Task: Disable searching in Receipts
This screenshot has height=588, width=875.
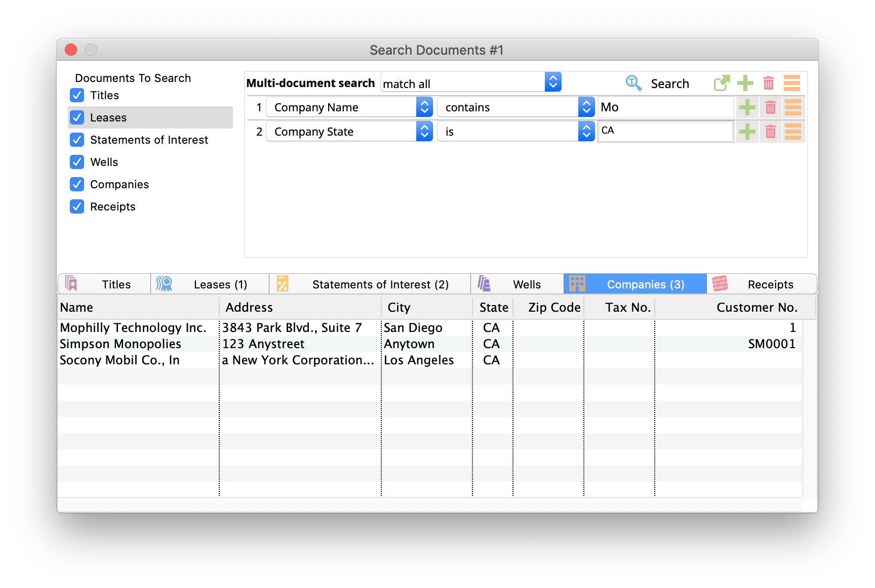Action: click(76, 206)
